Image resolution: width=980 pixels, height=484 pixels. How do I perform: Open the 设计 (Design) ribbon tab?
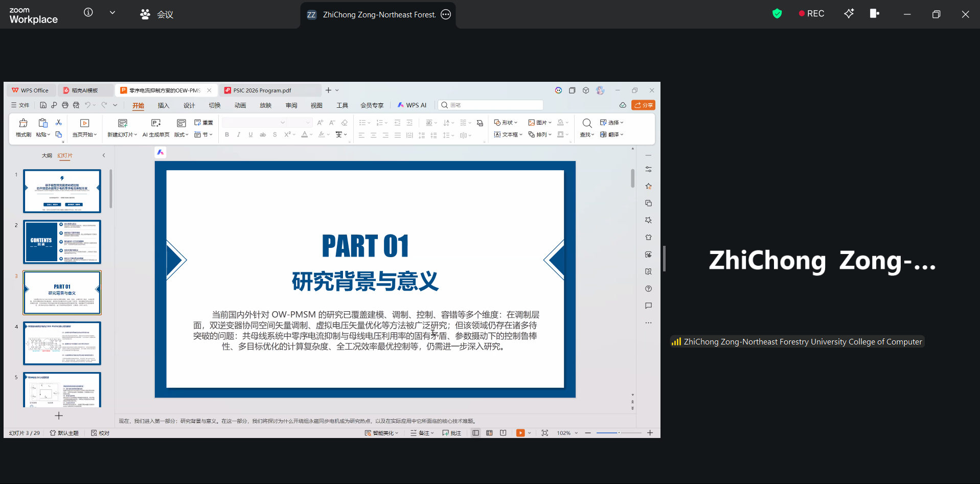[189, 105]
